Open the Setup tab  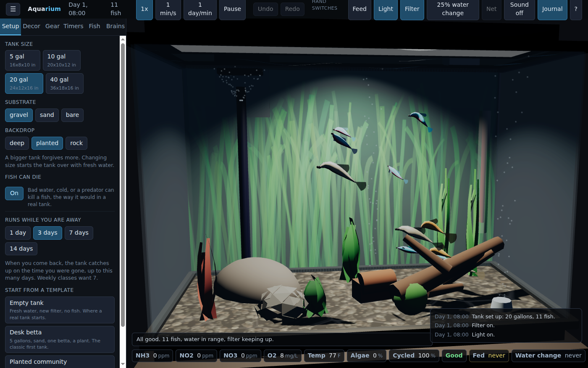10,26
